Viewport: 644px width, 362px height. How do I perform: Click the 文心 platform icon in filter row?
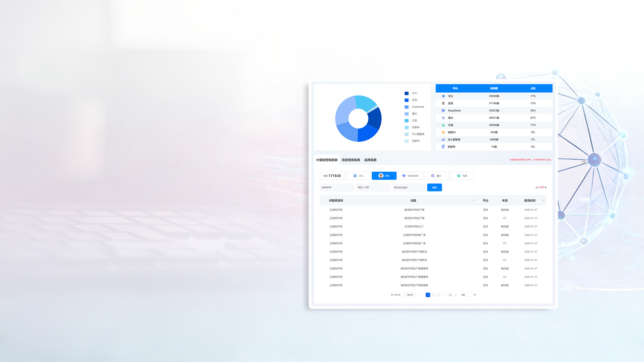[x=355, y=176]
